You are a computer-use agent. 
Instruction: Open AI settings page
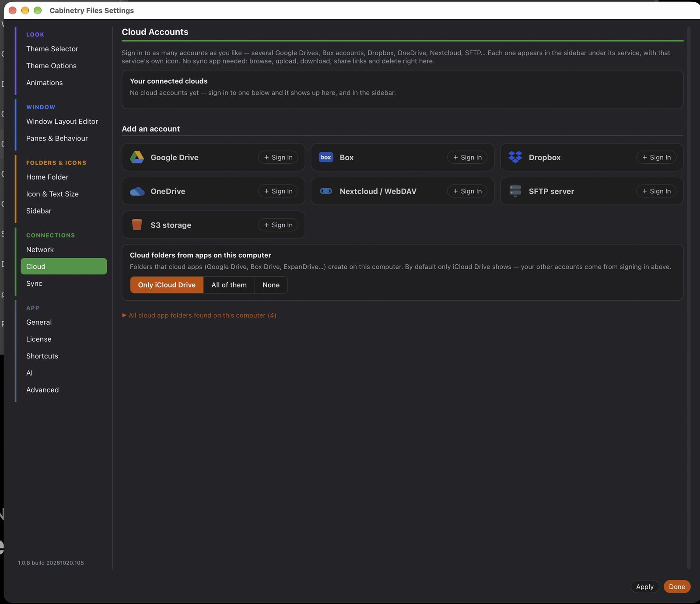click(64, 373)
